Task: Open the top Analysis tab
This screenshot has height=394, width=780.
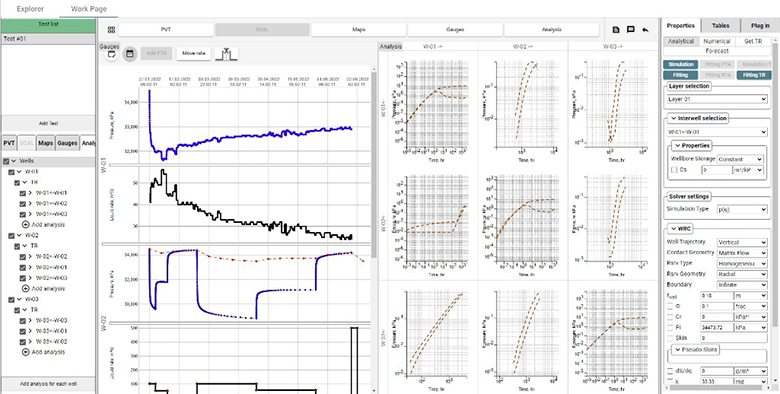Action: tap(552, 30)
